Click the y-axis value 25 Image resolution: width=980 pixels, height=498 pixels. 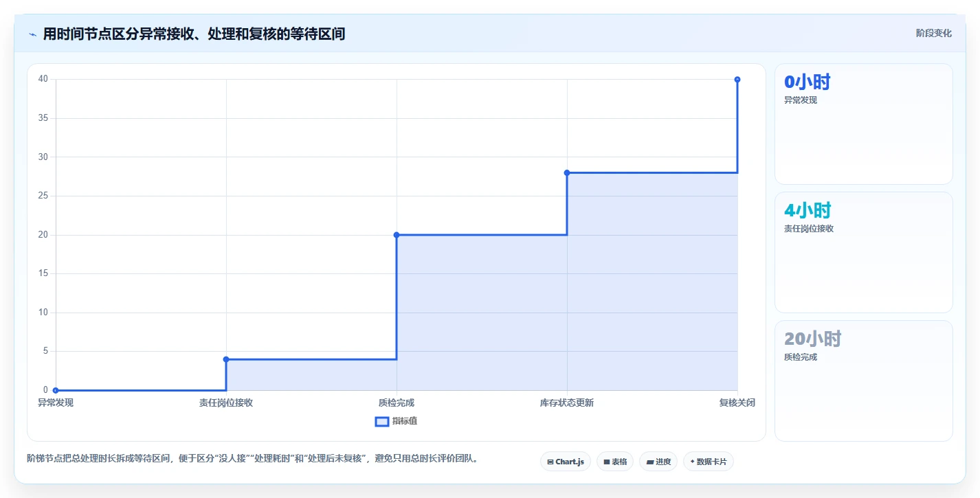(43, 196)
